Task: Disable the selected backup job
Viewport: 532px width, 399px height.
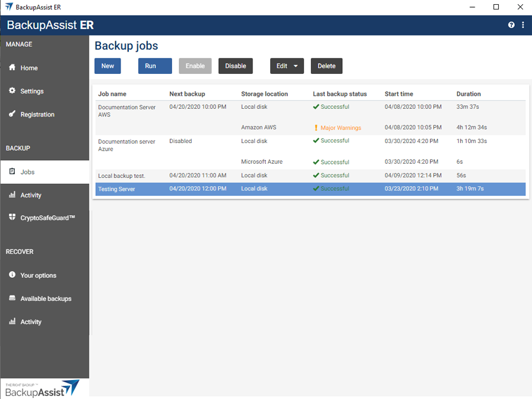Action: (235, 66)
